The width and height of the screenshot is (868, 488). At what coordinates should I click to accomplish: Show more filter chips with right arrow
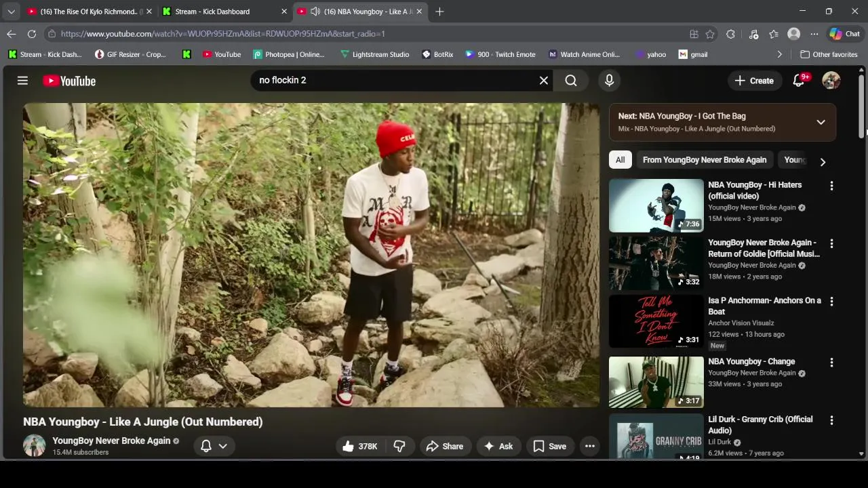click(x=823, y=161)
